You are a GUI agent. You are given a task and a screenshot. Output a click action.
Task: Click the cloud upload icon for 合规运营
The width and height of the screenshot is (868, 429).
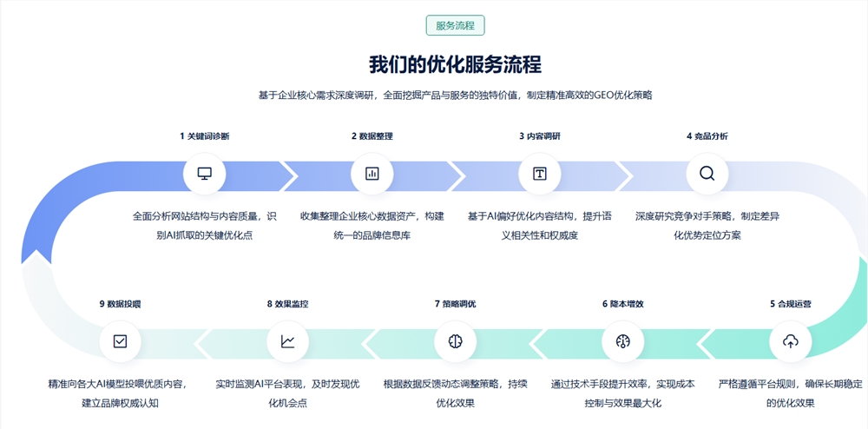(791, 341)
